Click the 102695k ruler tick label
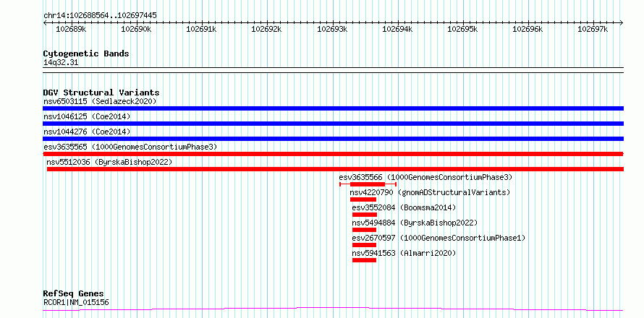Screen dimensions: 644x318 pos(462,29)
